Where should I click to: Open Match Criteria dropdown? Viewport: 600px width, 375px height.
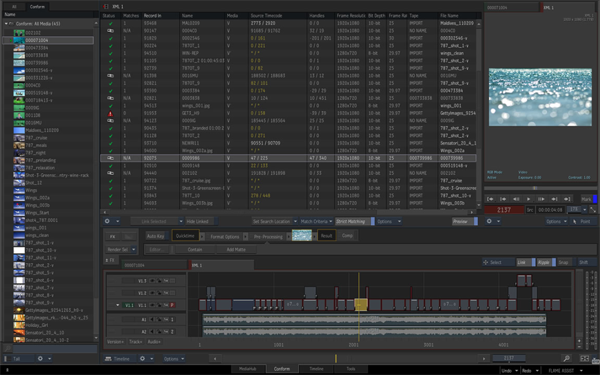coord(316,221)
